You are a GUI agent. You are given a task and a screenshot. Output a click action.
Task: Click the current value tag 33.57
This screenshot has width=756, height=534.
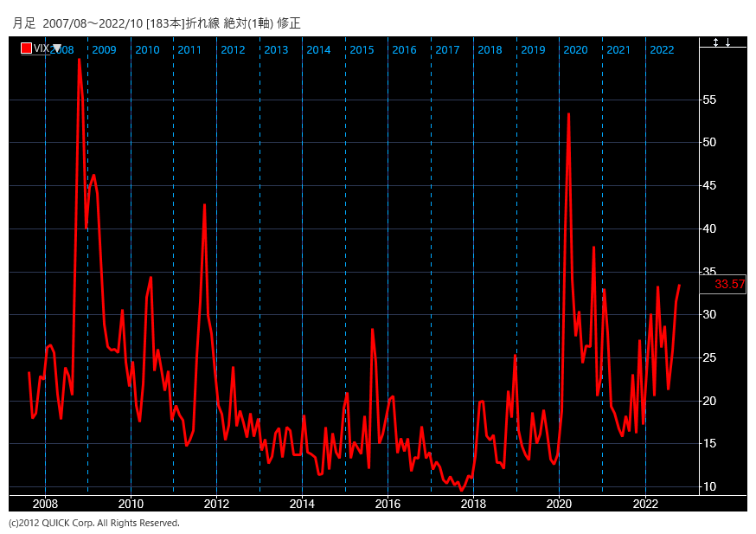pyautogui.click(x=729, y=285)
